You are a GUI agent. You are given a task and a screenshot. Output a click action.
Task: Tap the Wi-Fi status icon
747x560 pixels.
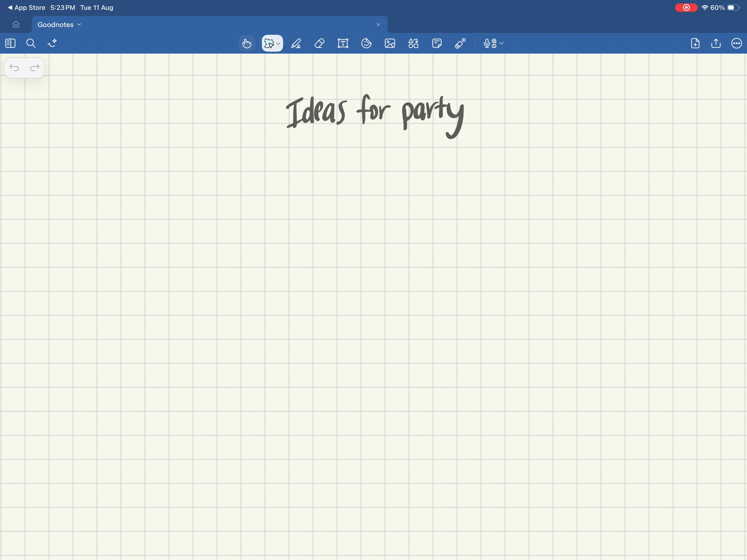(x=705, y=8)
